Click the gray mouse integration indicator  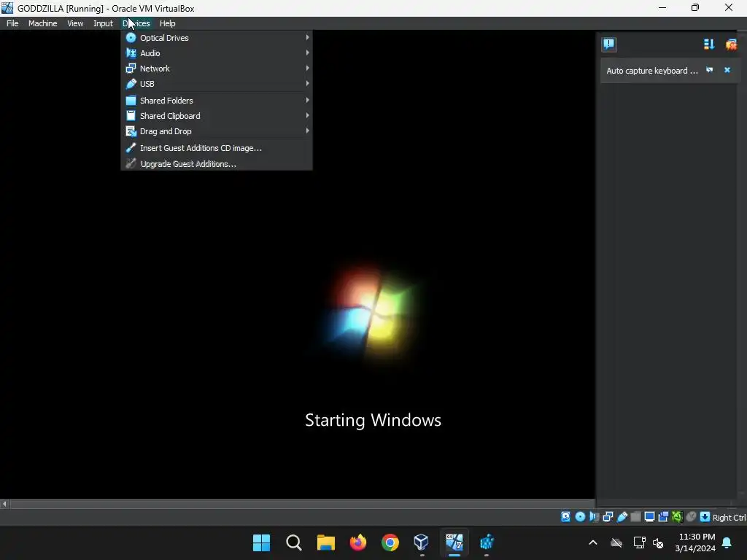(x=691, y=517)
